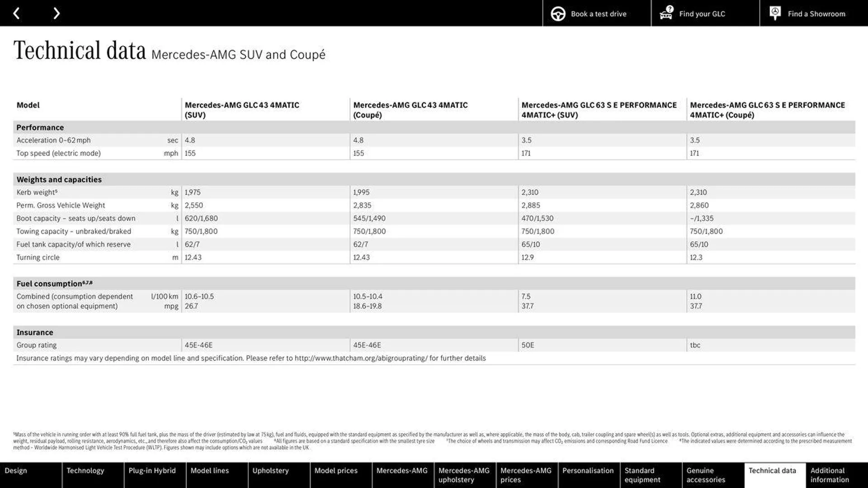Open the Genuine accessories tab
The height and width of the screenshot is (488, 868).
click(x=712, y=475)
